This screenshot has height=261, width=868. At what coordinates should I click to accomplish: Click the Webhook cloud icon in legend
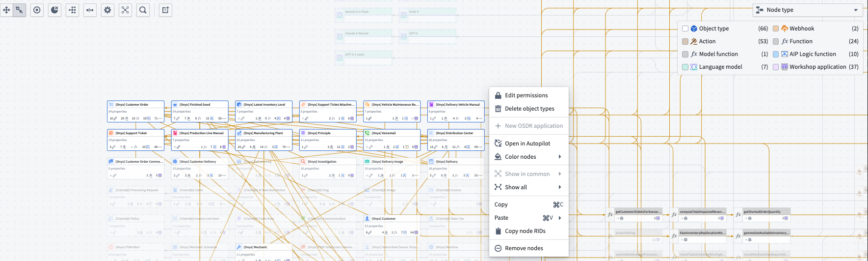tap(785, 29)
